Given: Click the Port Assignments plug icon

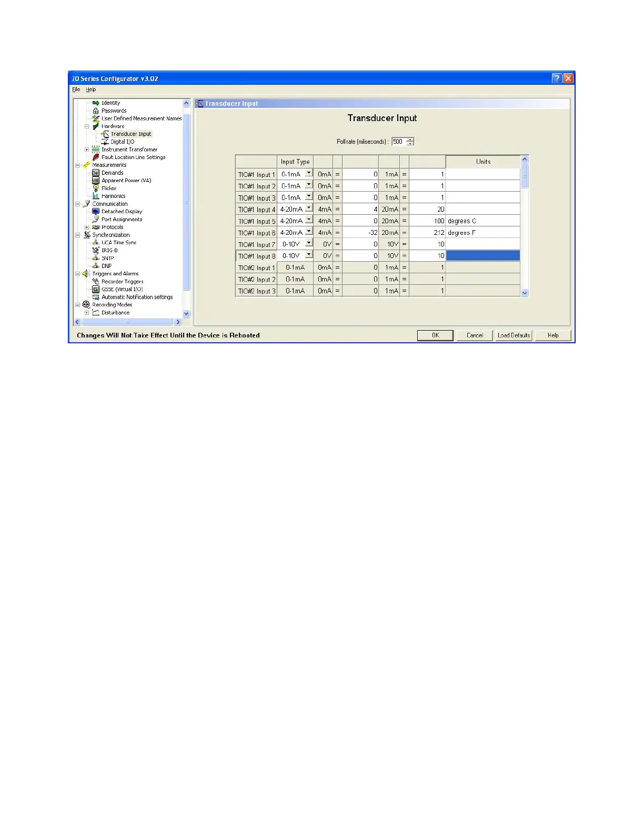Looking at the screenshot, I should 96,219.
